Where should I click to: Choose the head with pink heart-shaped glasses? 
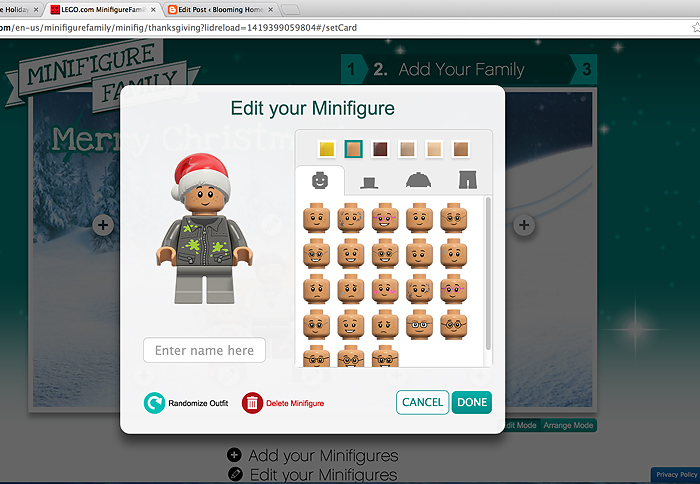pyautogui.click(x=385, y=218)
